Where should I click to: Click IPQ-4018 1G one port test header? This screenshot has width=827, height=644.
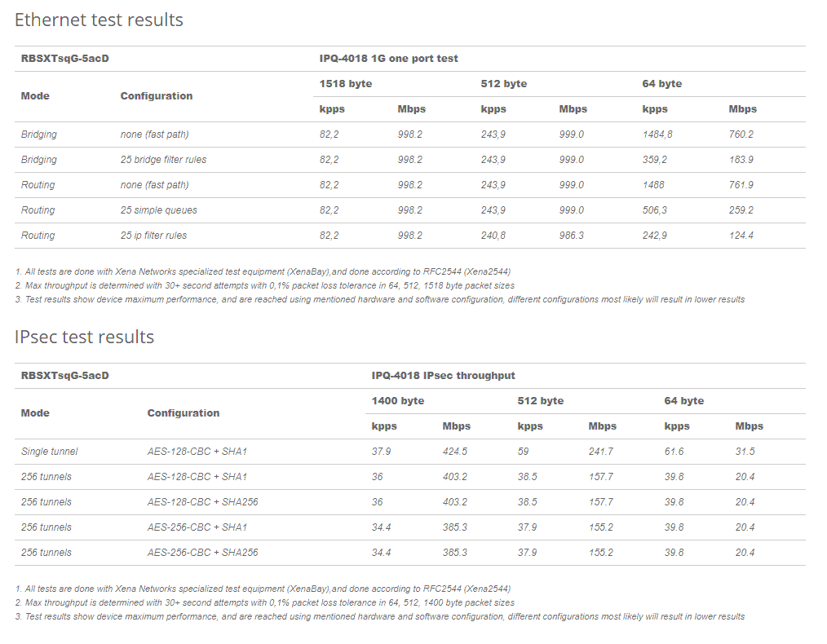(x=388, y=59)
